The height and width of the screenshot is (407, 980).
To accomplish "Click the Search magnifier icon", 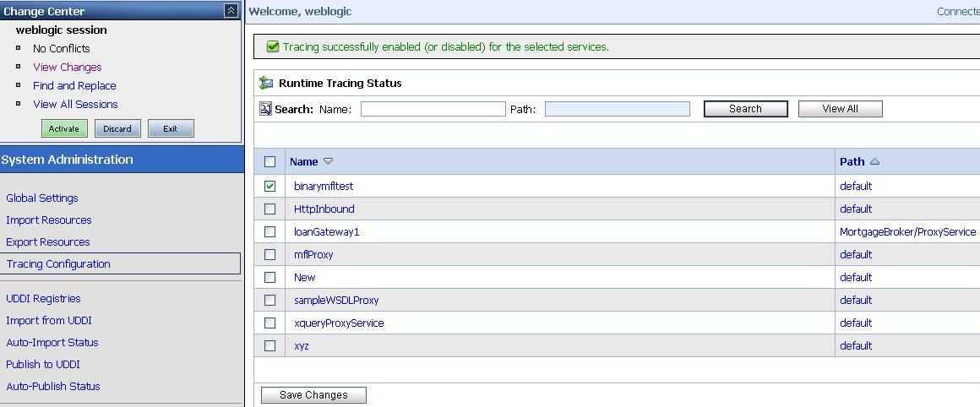I will [265, 109].
